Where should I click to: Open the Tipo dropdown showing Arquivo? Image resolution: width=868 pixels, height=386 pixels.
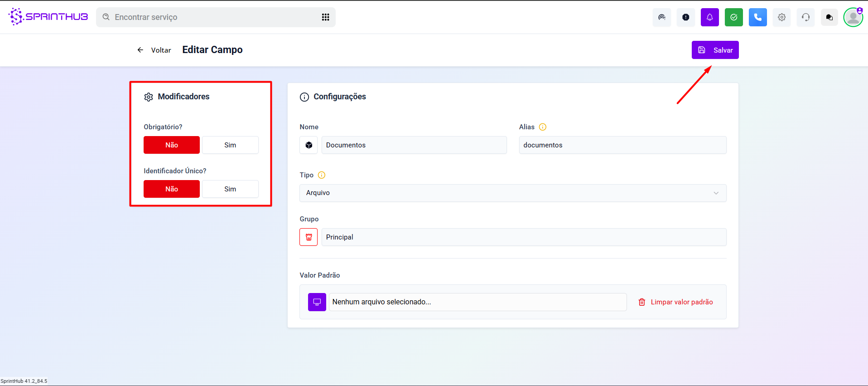click(x=512, y=193)
